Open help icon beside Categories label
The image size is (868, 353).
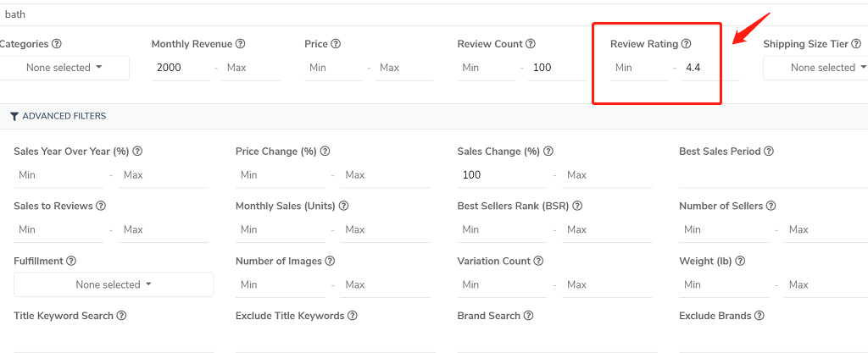coord(57,44)
